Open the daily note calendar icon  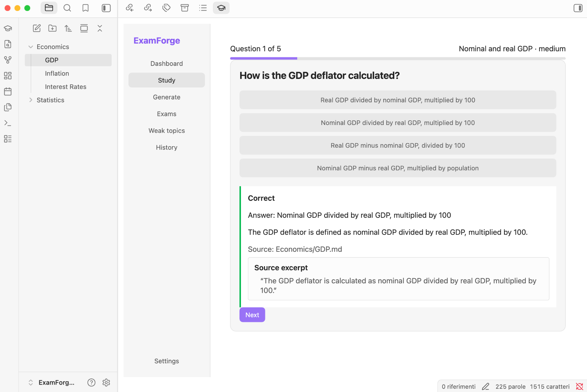pyautogui.click(x=8, y=91)
